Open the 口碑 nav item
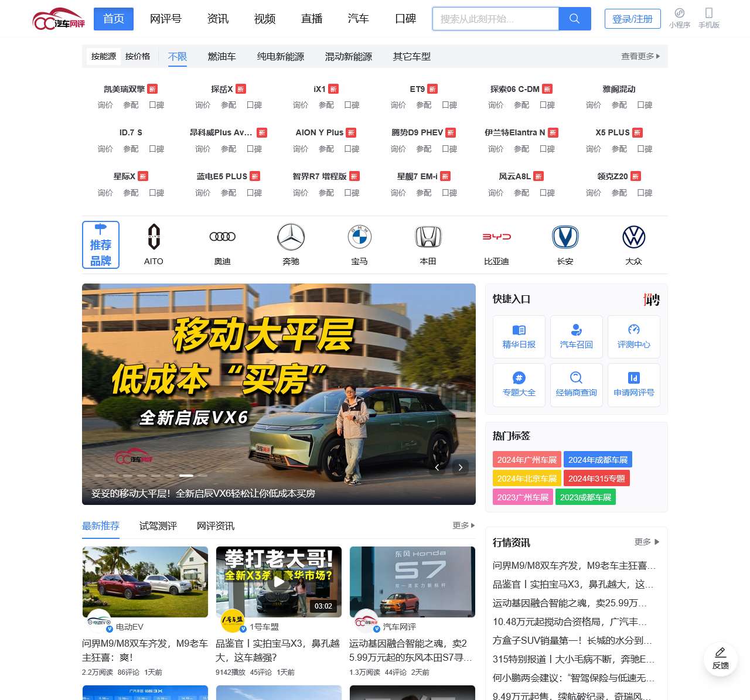 [405, 19]
